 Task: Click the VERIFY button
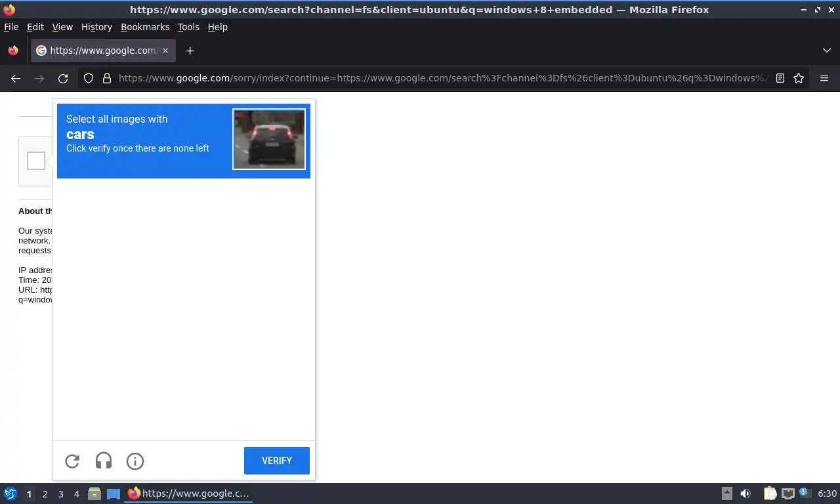tap(277, 461)
